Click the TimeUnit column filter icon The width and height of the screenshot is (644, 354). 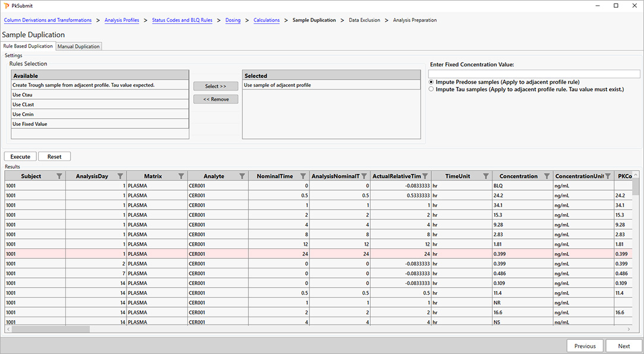[x=486, y=176]
